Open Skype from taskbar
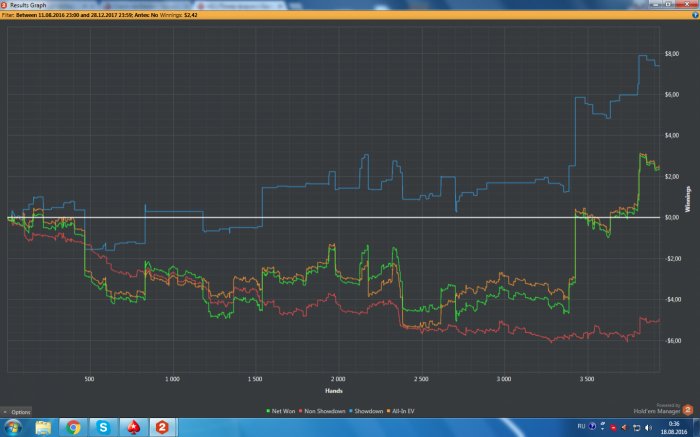The height and width of the screenshot is (437, 700). (x=103, y=428)
